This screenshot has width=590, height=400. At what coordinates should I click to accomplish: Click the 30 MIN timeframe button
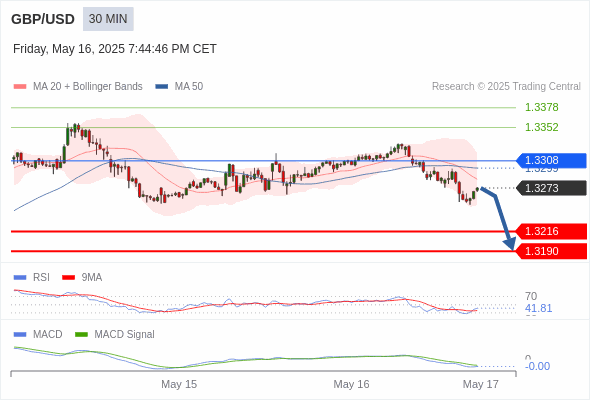[108, 19]
